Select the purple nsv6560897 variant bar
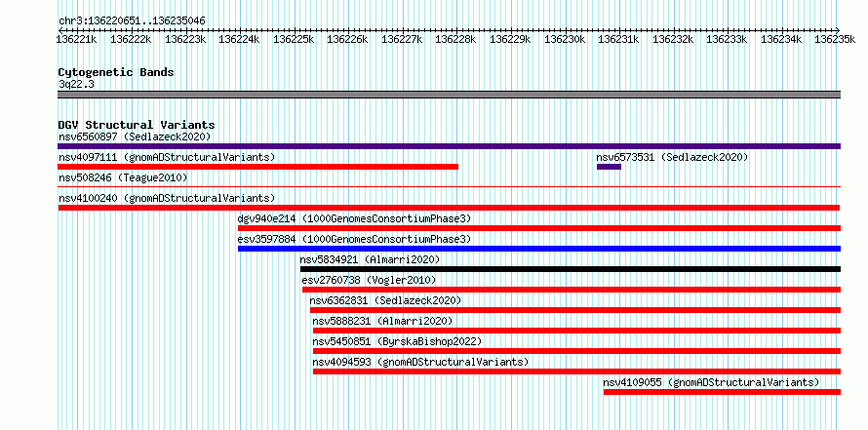The height and width of the screenshot is (430, 868). (x=449, y=146)
